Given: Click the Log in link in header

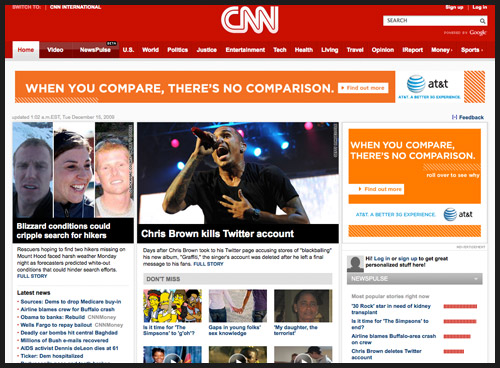Looking at the screenshot, I should click(480, 7).
